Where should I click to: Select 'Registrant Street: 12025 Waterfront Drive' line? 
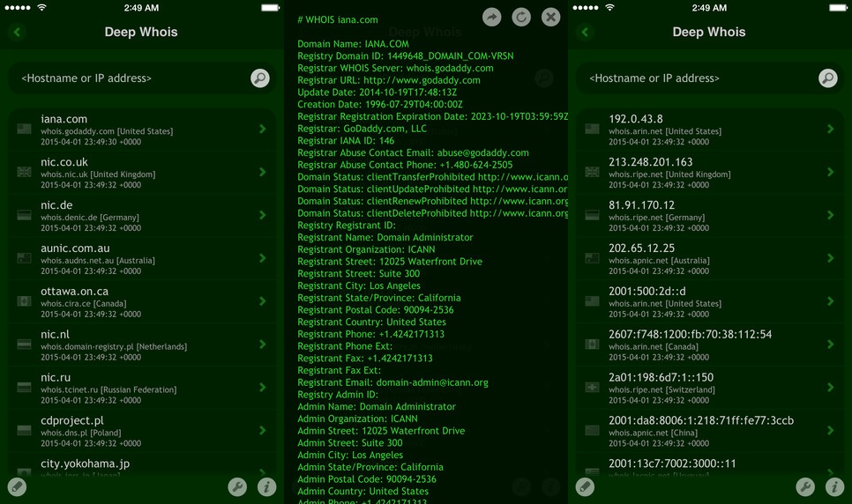coord(390,262)
